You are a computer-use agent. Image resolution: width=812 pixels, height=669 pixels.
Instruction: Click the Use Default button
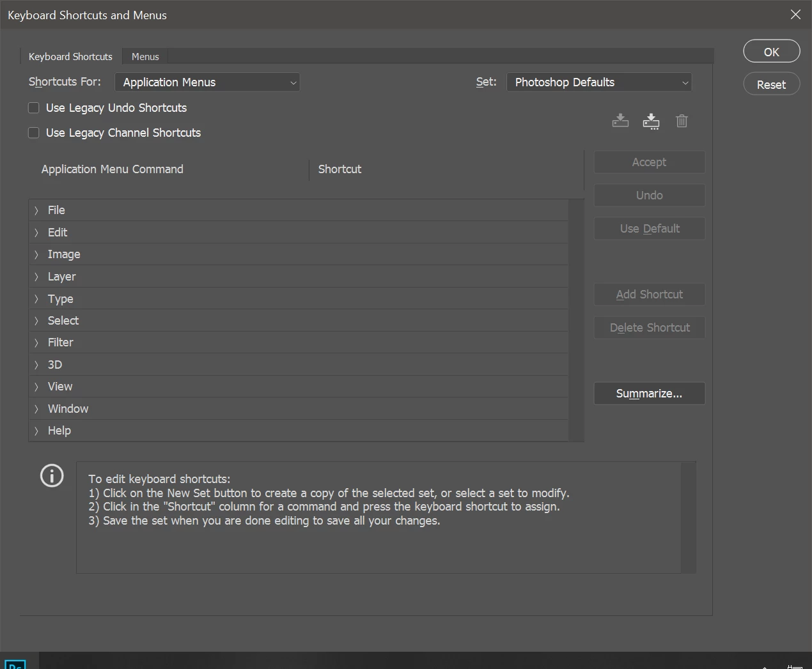pyautogui.click(x=650, y=229)
